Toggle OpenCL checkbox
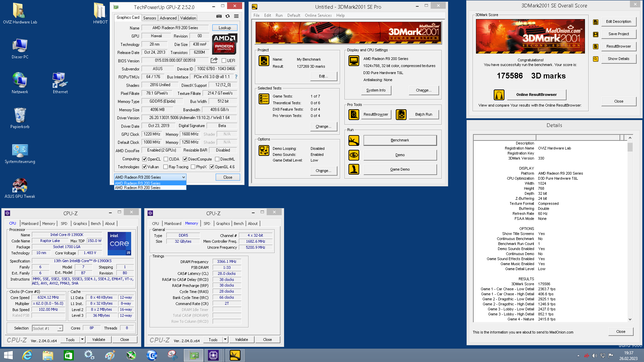Screen dimensions: 644x362 pyautogui.click(x=144, y=159)
